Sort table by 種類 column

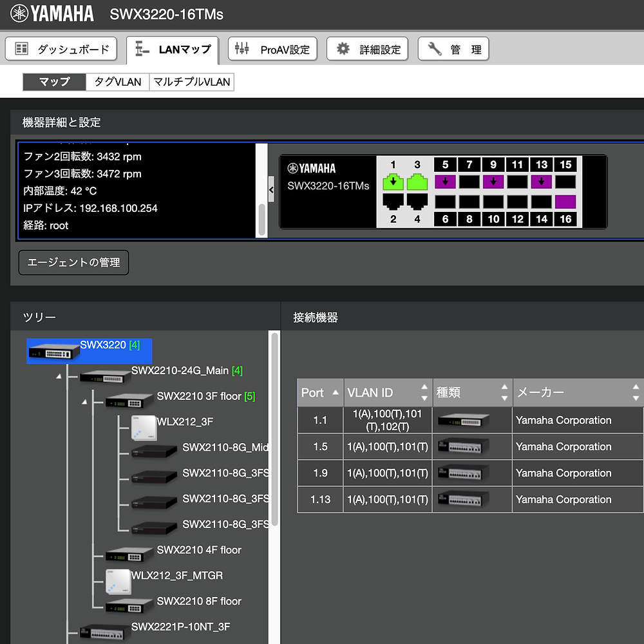(x=473, y=393)
